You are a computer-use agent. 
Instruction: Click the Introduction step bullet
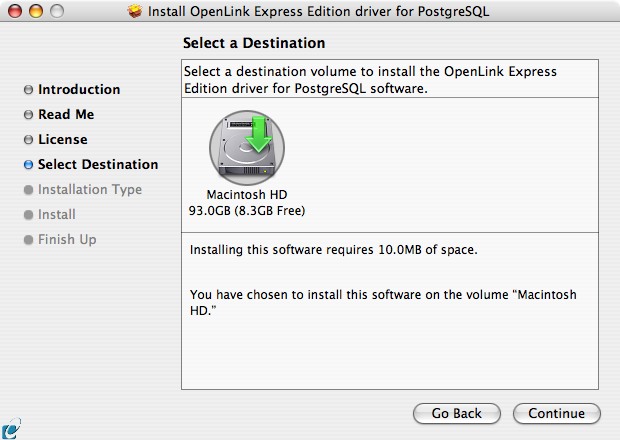[28, 90]
